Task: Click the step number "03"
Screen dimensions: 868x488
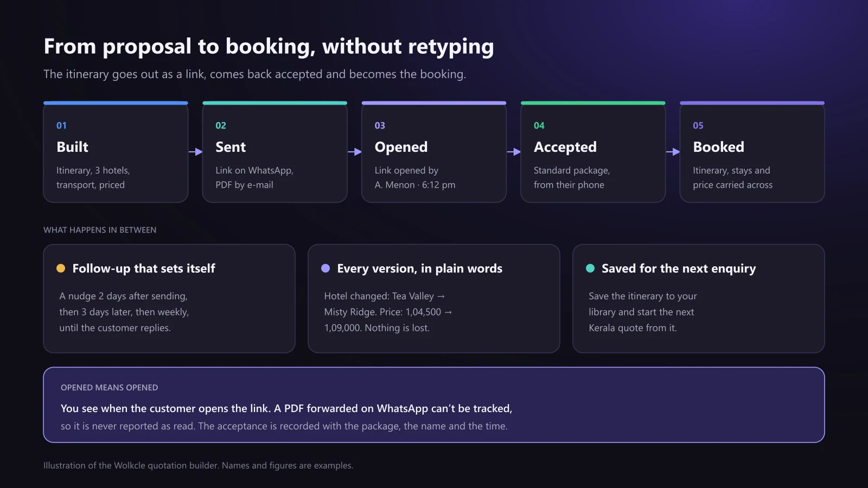Action: [x=380, y=126]
